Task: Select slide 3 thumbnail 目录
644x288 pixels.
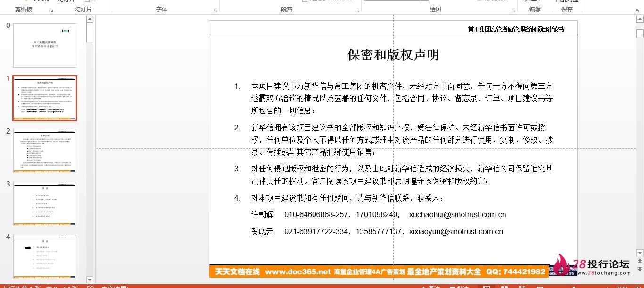Action: (x=45, y=204)
